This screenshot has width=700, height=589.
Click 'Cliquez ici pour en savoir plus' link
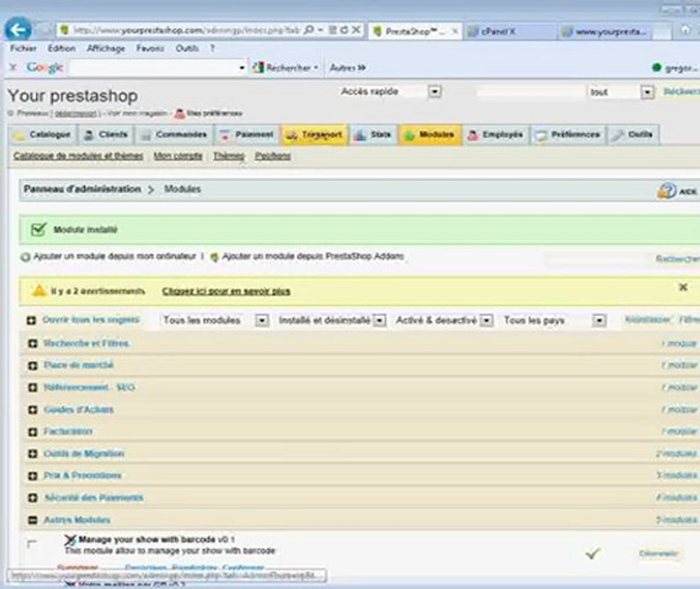point(226,291)
